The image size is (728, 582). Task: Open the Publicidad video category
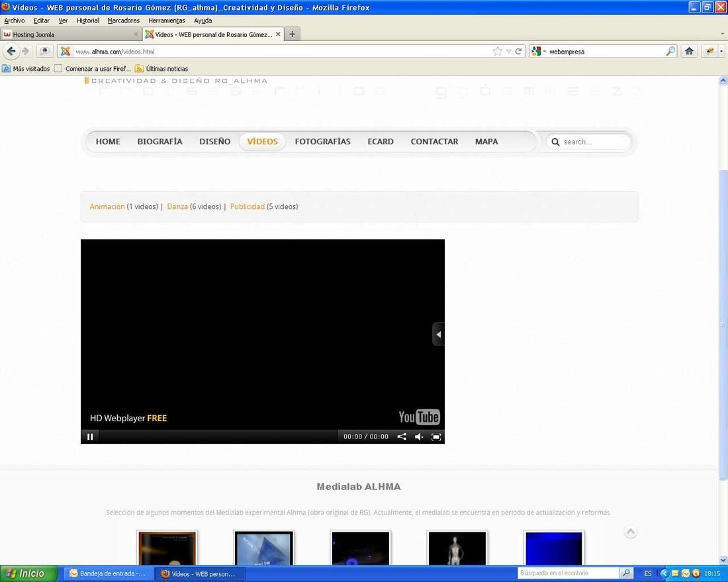(248, 206)
